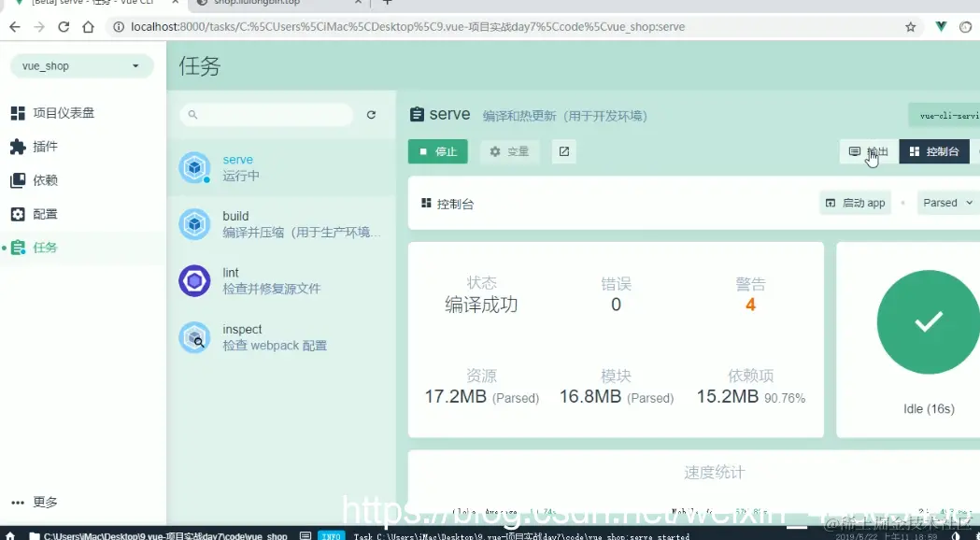Screen dimensions: 980x540
Task: Open the home icon in bottom status bar
Action: pyautogui.click(x=11, y=537)
